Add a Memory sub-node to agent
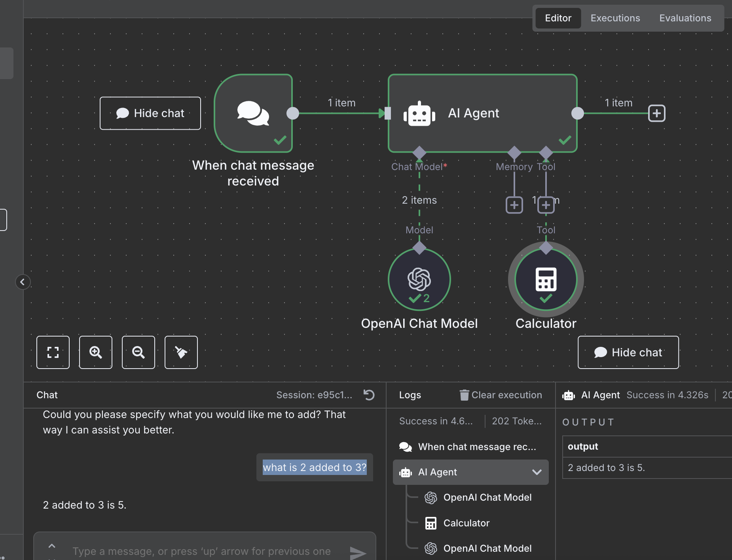This screenshot has width=732, height=560. (x=514, y=205)
